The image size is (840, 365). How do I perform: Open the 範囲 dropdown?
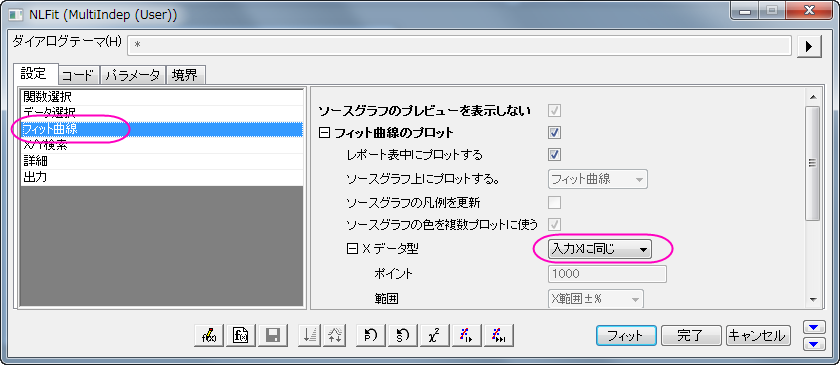tap(596, 299)
